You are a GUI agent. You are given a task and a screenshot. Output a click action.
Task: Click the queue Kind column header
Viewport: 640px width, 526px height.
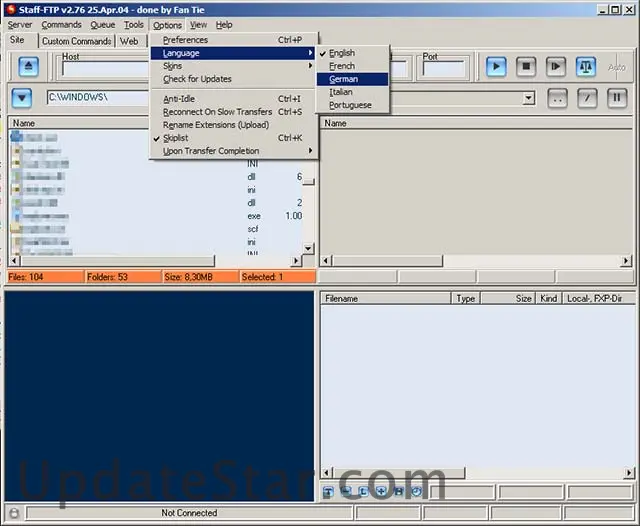549,299
